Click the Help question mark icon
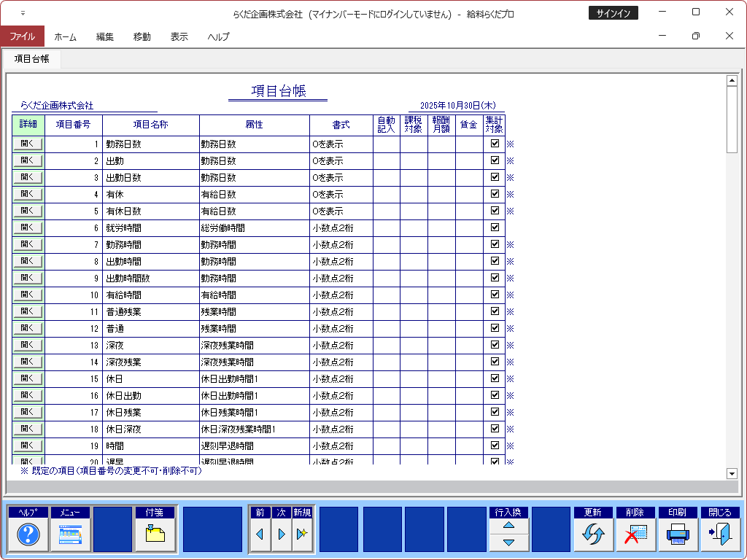 click(28, 535)
